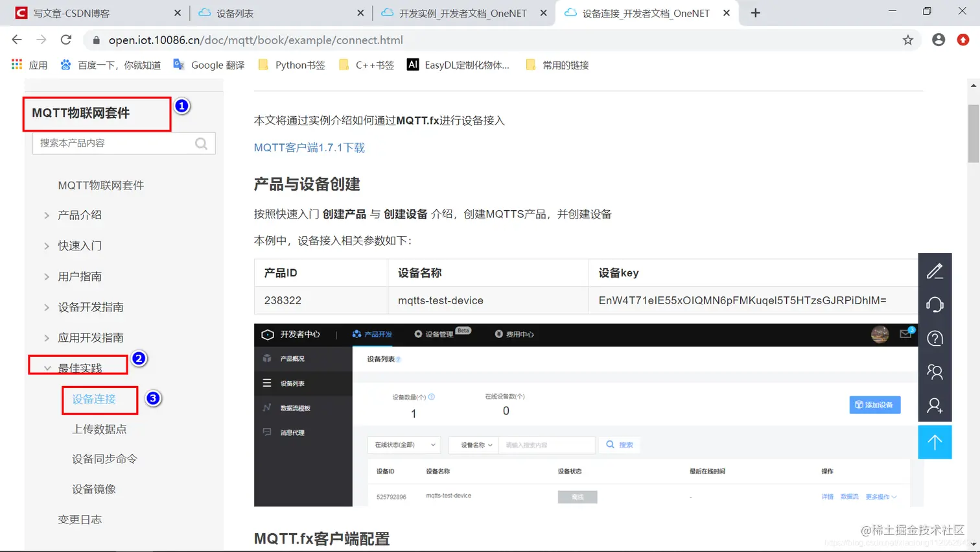The image size is (980, 552).
Task: Close the 写文章-CSDN博客 tab
Action: 178,13
